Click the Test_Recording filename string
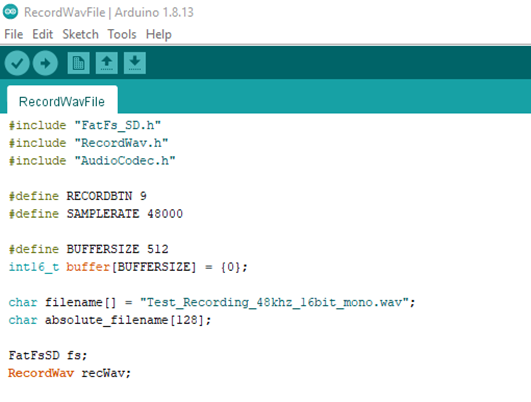The height and width of the screenshot is (402, 531). [274, 302]
